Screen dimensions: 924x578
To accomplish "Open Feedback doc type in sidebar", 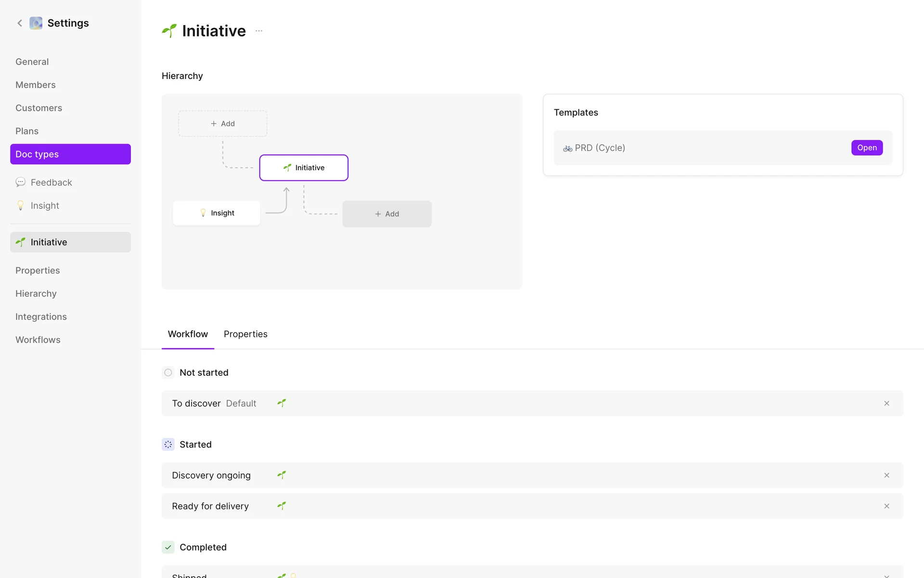I will click(51, 183).
